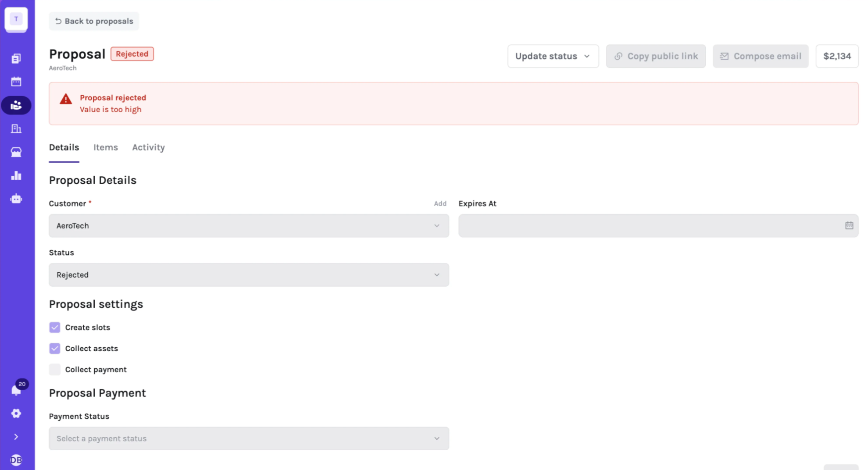Click the Proposal Payment heading
This screenshot has width=868, height=470.
(97, 393)
